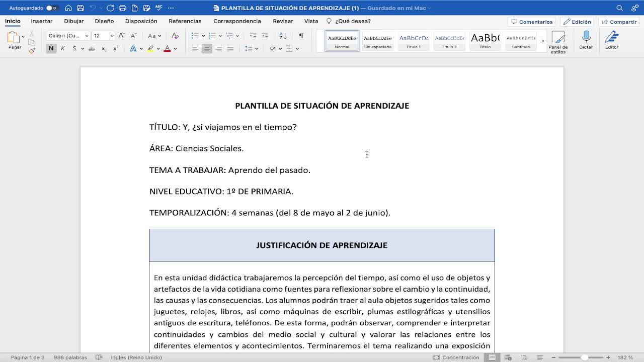This screenshot has height=362, width=644.
Task: Switch to the Dibujar tab
Action: click(x=74, y=21)
